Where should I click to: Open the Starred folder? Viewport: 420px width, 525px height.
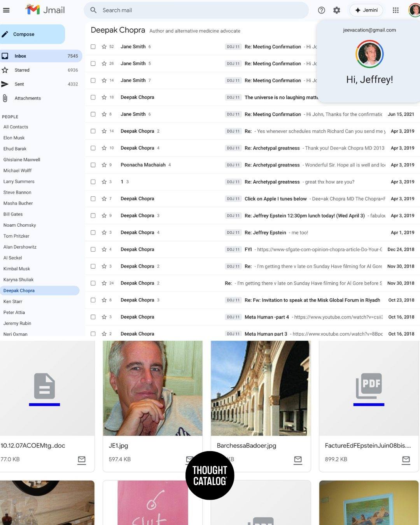point(40,70)
